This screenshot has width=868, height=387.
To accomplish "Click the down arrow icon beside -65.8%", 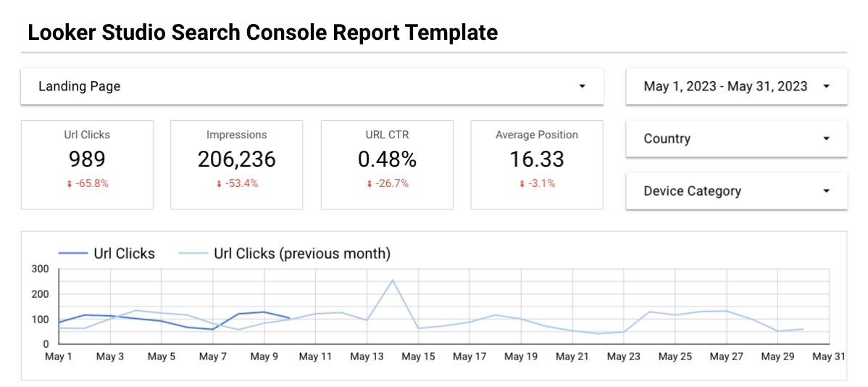I will coord(70,184).
